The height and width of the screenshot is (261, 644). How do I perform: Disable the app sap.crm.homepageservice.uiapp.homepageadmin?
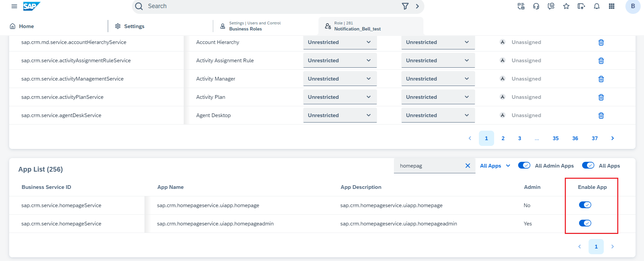tap(585, 223)
